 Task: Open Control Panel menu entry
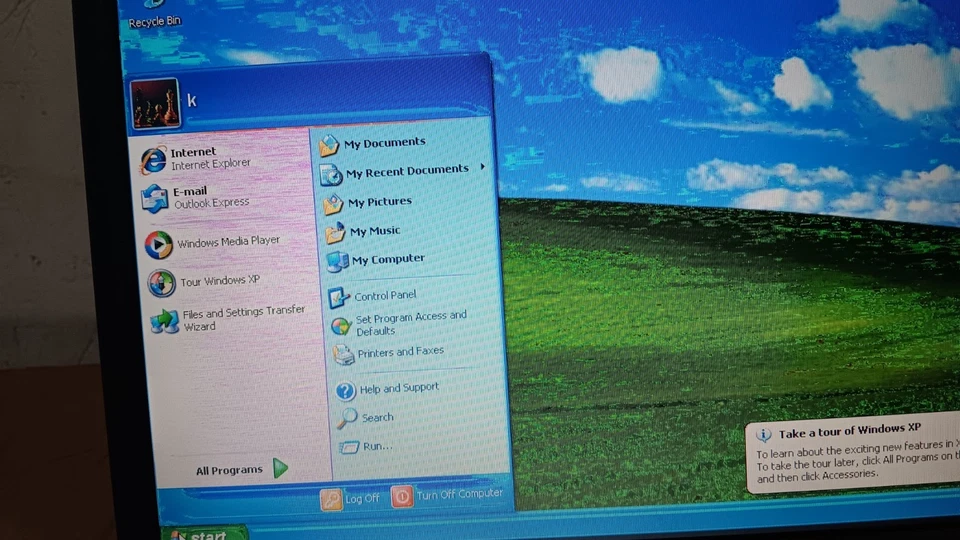[385, 296]
